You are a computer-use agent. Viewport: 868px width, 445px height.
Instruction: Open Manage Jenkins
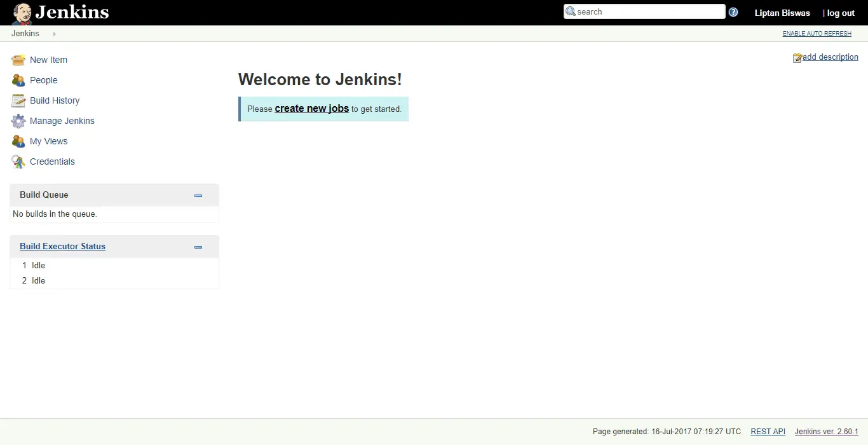[62, 121]
